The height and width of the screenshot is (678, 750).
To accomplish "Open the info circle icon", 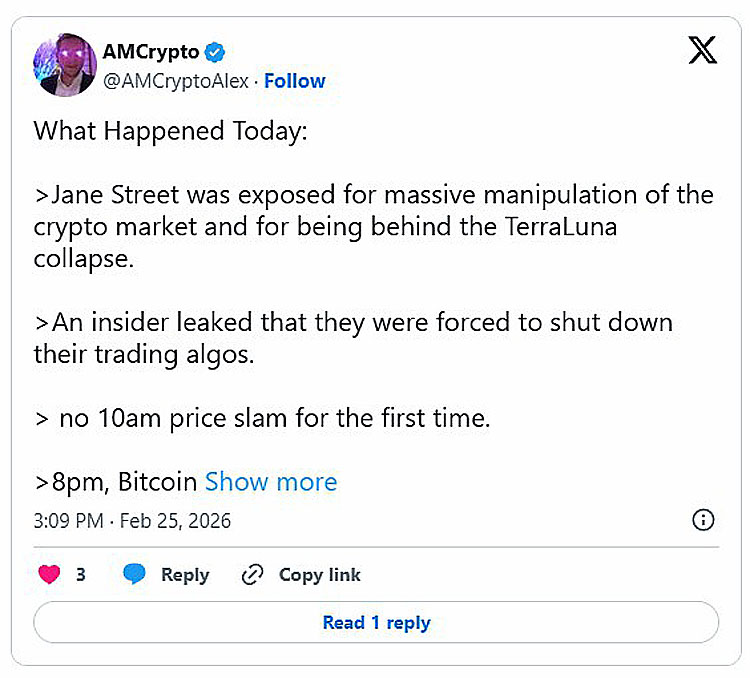I will [703, 520].
